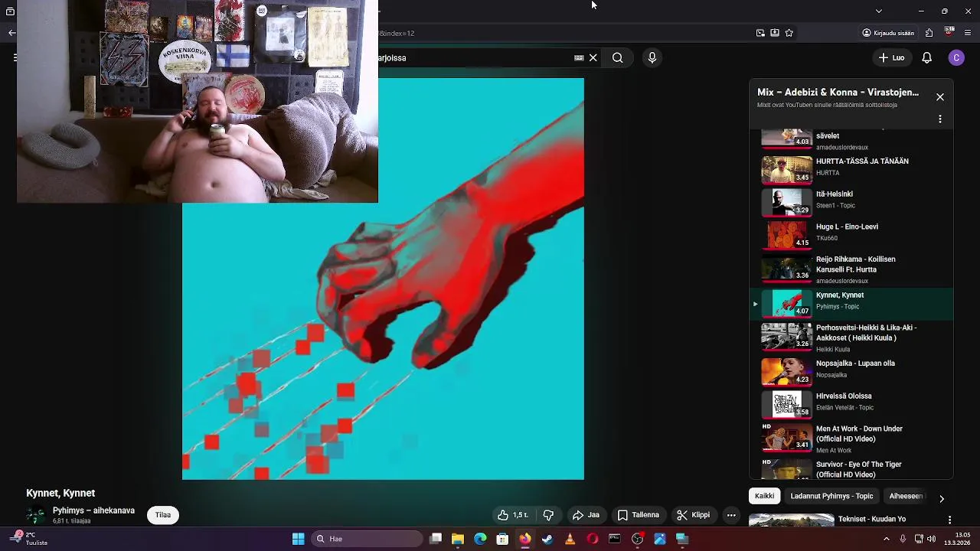Open Firefox from the taskbar
980x551 pixels.
click(x=524, y=539)
